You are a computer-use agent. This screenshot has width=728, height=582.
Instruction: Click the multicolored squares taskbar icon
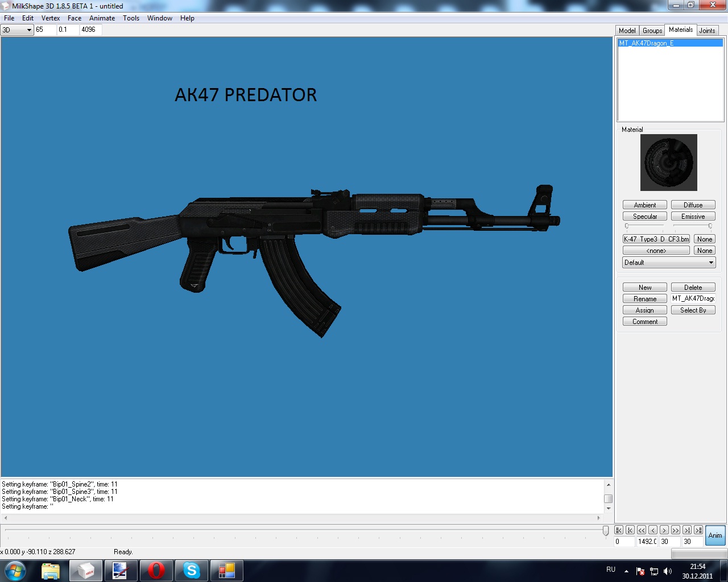pyautogui.click(x=227, y=571)
